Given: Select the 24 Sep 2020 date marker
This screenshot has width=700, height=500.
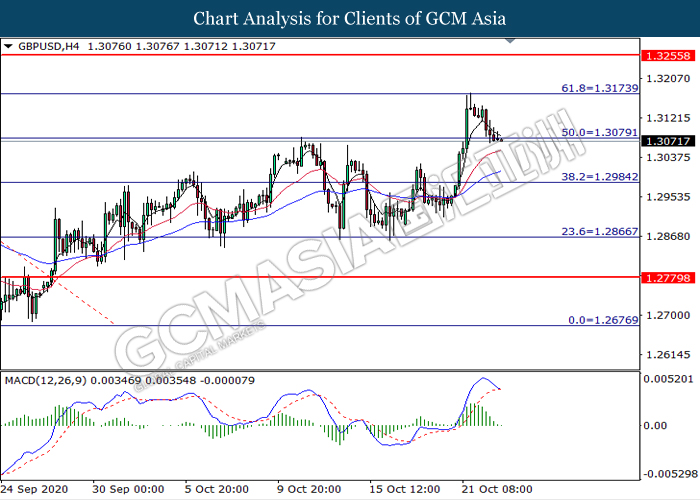Looking at the screenshot, I should click(x=34, y=490).
